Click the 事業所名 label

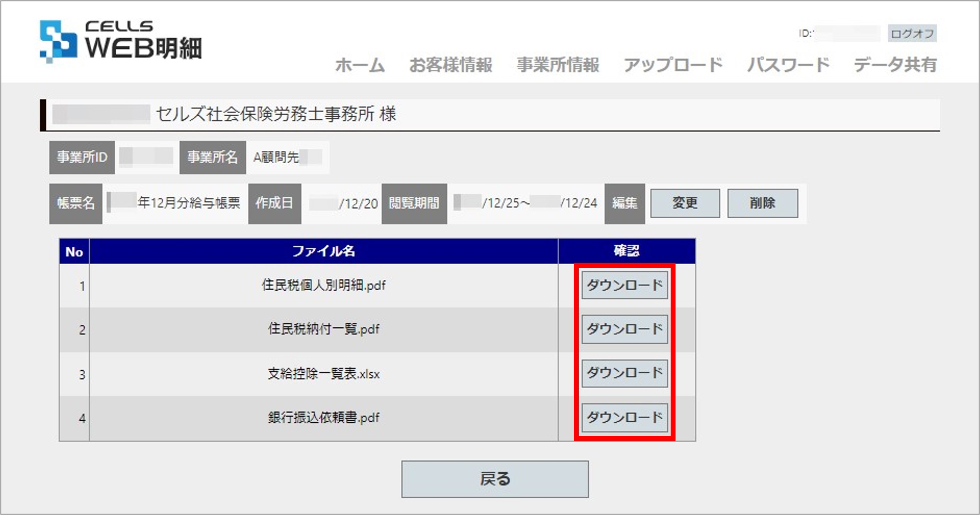coord(213,157)
